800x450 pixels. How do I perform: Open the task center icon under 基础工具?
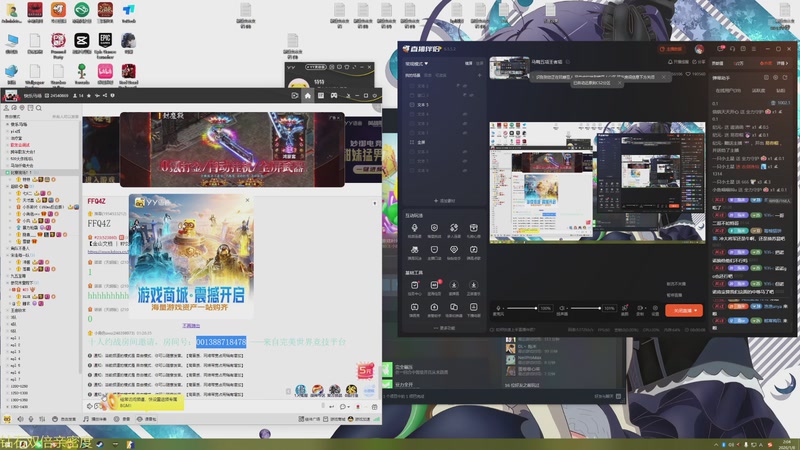tap(414, 286)
